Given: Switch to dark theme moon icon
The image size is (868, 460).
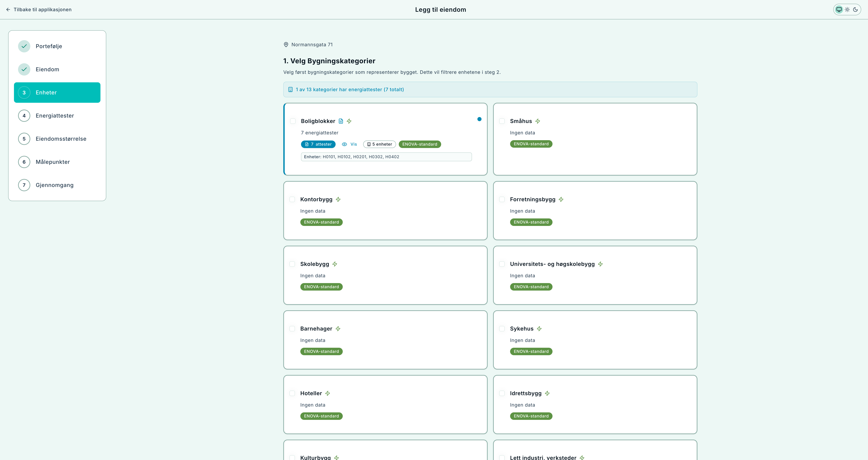Looking at the screenshot, I should (855, 9).
